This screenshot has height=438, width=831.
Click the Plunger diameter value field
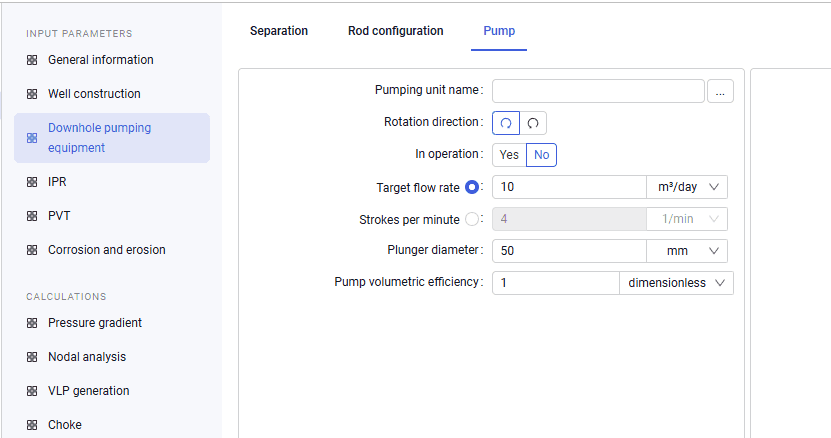pyautogui.click(x=569, y=251)
